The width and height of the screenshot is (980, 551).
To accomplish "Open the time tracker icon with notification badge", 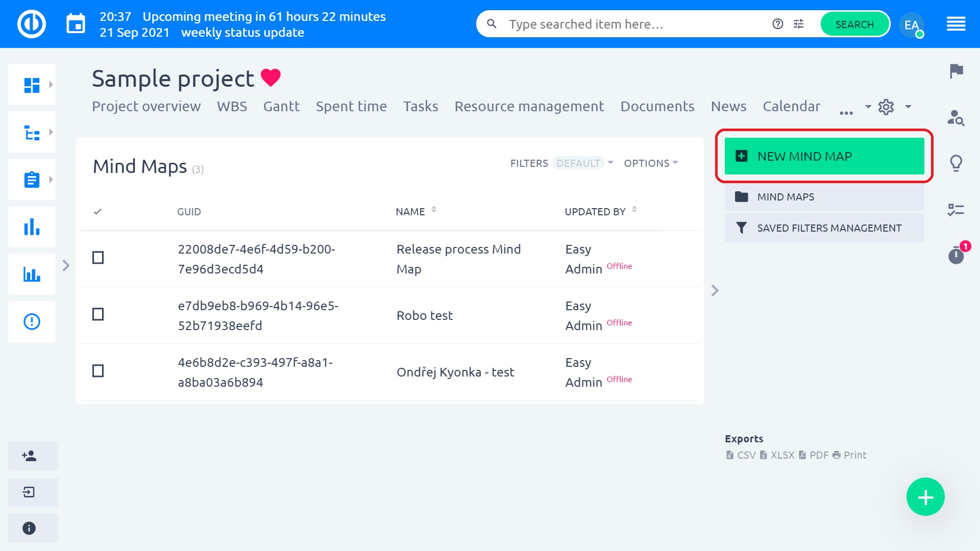I will tap(957, 256).
